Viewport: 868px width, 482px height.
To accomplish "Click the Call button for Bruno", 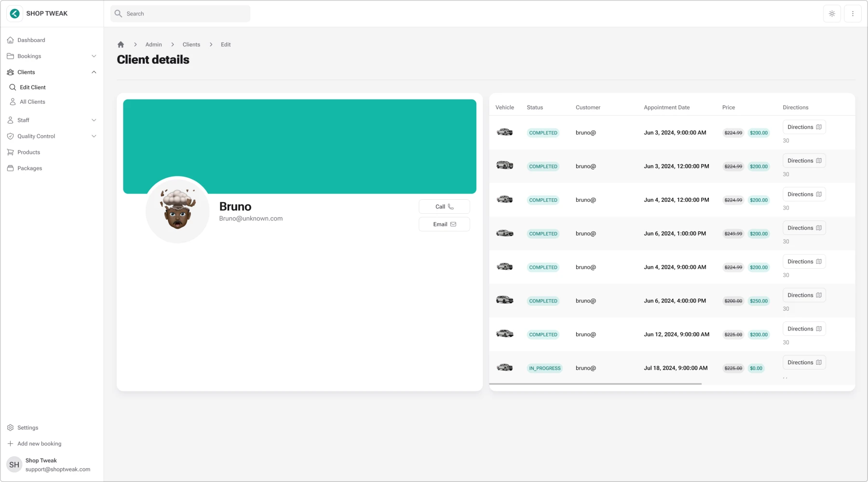I will pos(444,207).
